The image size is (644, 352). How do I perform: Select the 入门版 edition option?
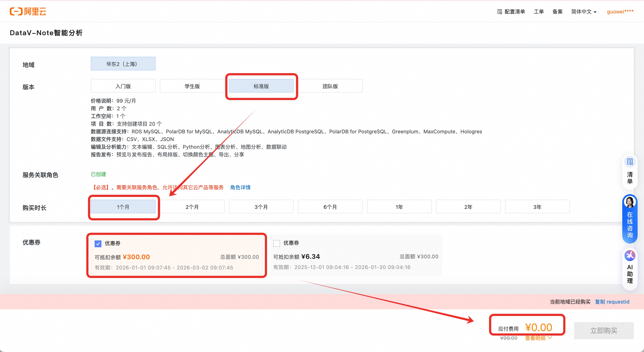[123, 86]
